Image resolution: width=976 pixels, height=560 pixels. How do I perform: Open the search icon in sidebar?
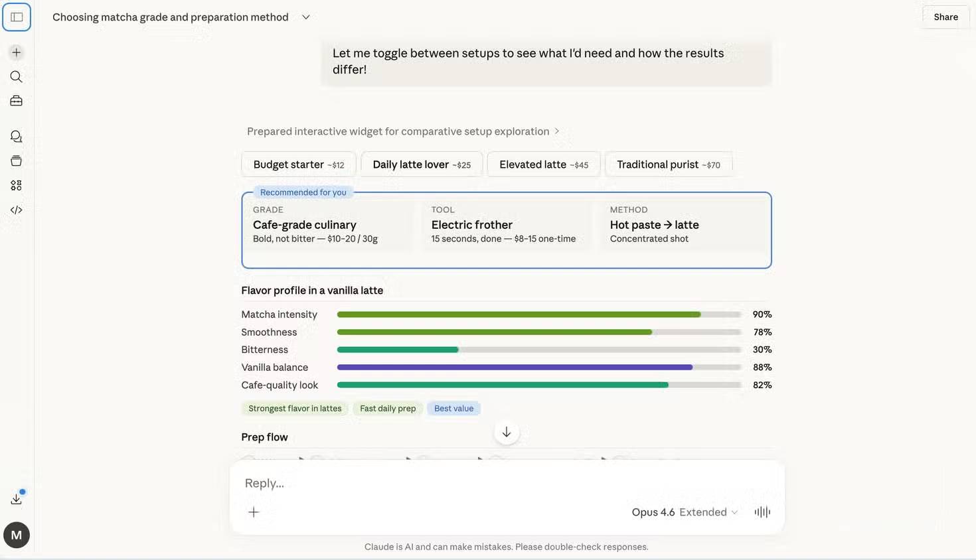[17, 77]
